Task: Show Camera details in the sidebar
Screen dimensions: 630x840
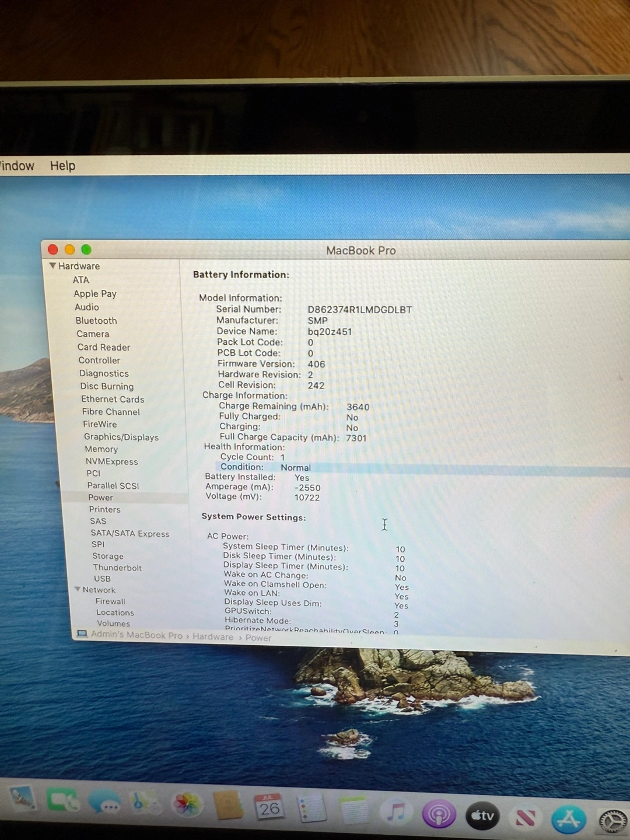Action: (x=93, y=334)
